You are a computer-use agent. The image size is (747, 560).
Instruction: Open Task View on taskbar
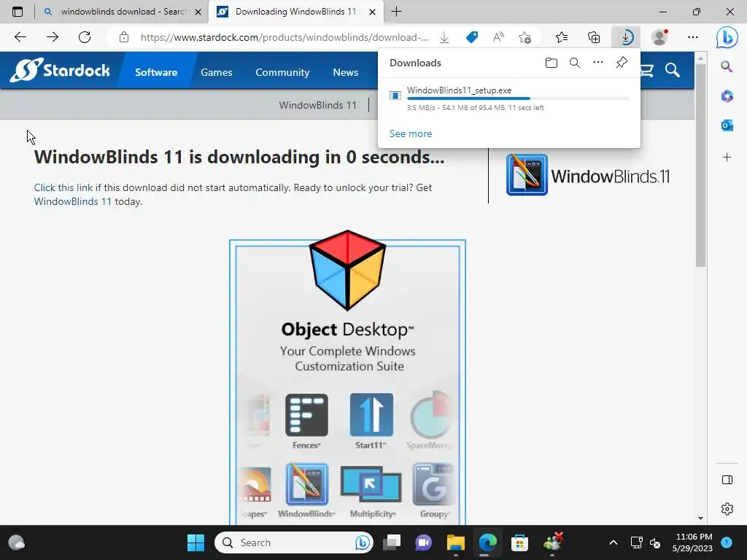pos(392,542)
